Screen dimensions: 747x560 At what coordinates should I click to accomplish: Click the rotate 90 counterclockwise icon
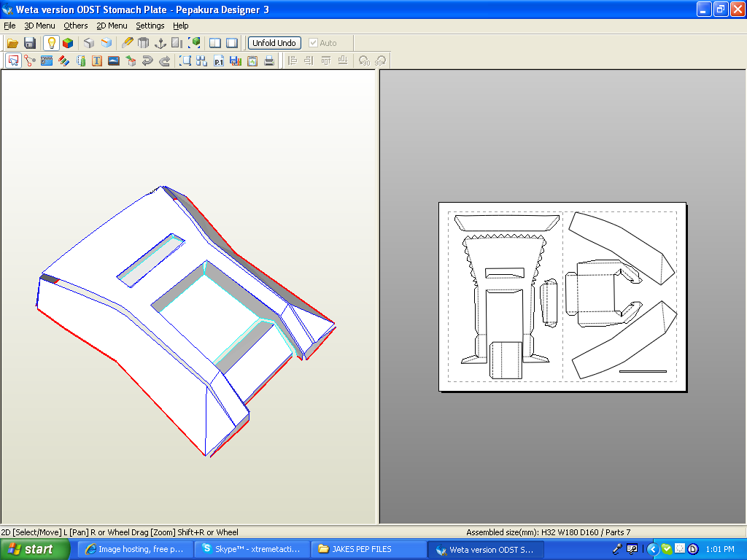click(x=364, y=61)
